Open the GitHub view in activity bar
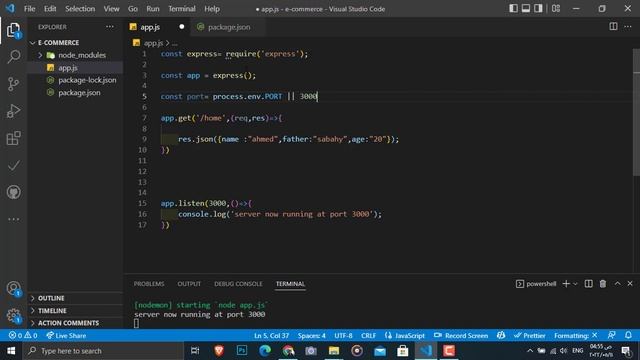This screenshot has height=360, width=640. click(x=13, y=192)
